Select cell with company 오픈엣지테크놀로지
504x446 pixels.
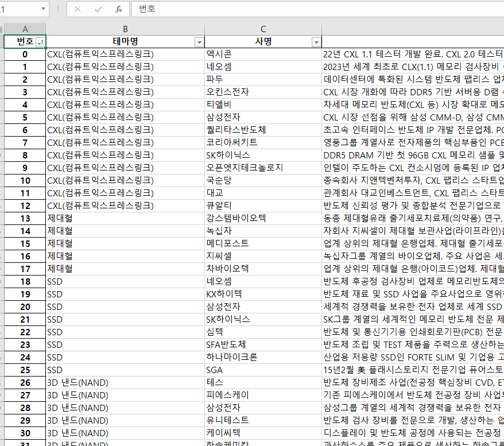pos(263,168)
